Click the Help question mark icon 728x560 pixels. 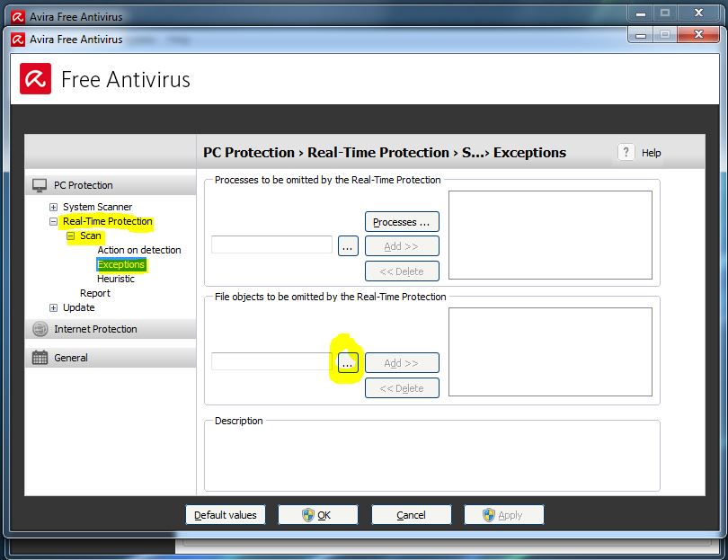[x=626, y=152]
